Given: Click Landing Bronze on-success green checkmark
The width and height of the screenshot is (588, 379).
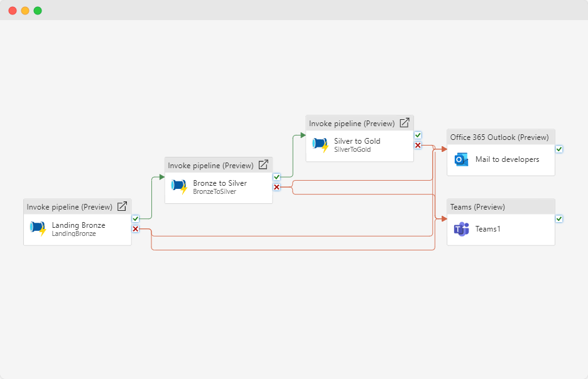Looking at the screenshot, I should click(x=135, y=218).
